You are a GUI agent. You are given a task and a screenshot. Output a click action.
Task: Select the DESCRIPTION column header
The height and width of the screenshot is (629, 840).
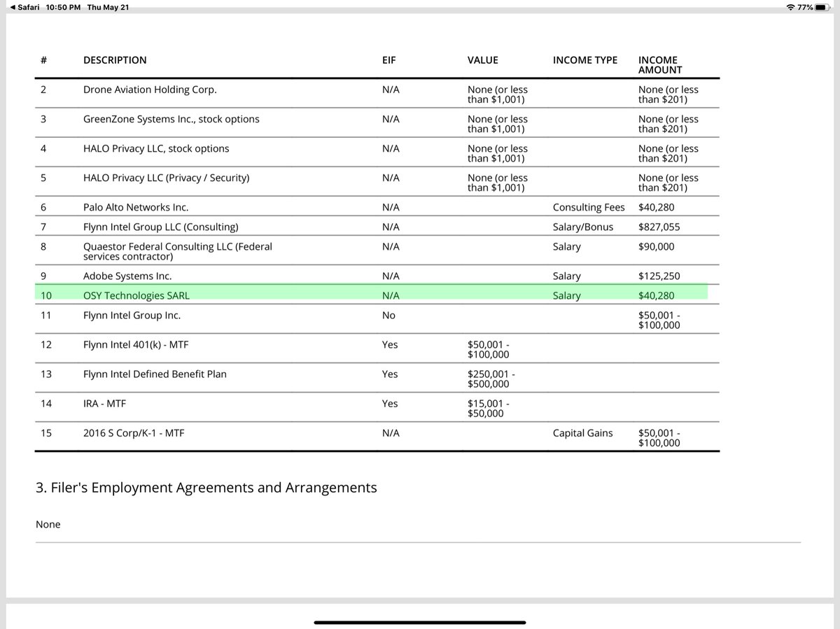coord(114,60)
